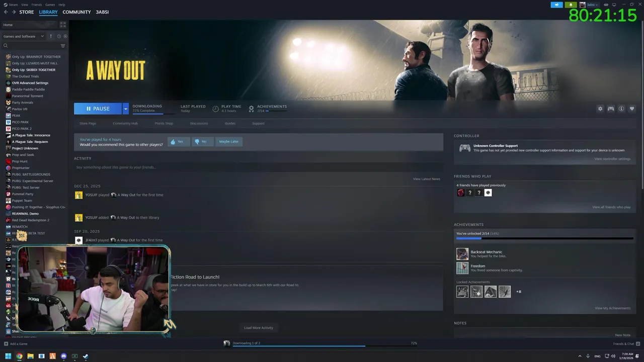Click View My Achievements
The image size is (644, 362).
coord(612,308)
